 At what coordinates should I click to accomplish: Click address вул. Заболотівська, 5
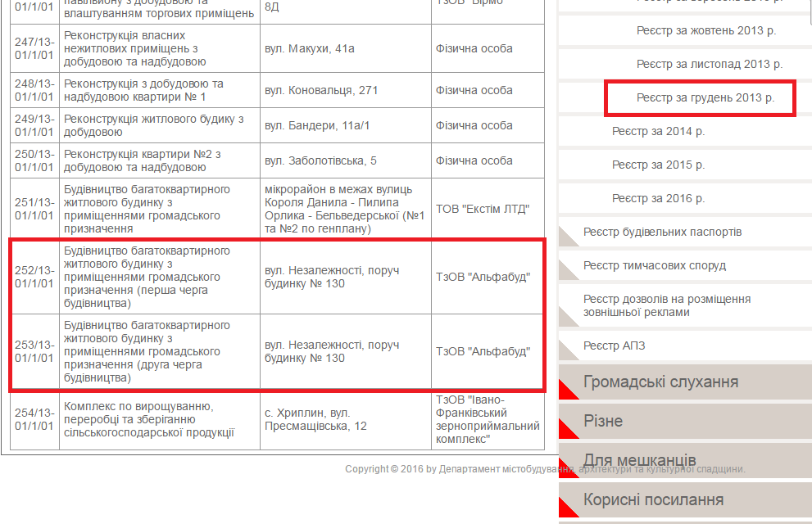(x=320, y=160)
